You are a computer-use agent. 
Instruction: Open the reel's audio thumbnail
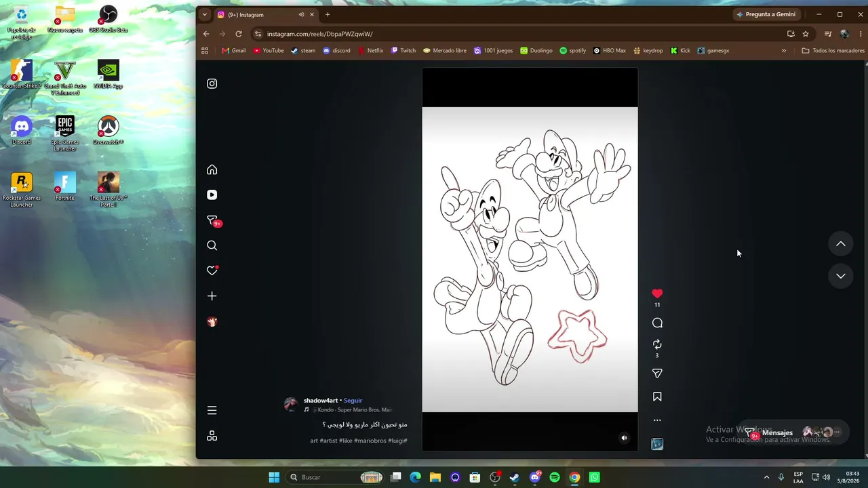coord(657,444)
